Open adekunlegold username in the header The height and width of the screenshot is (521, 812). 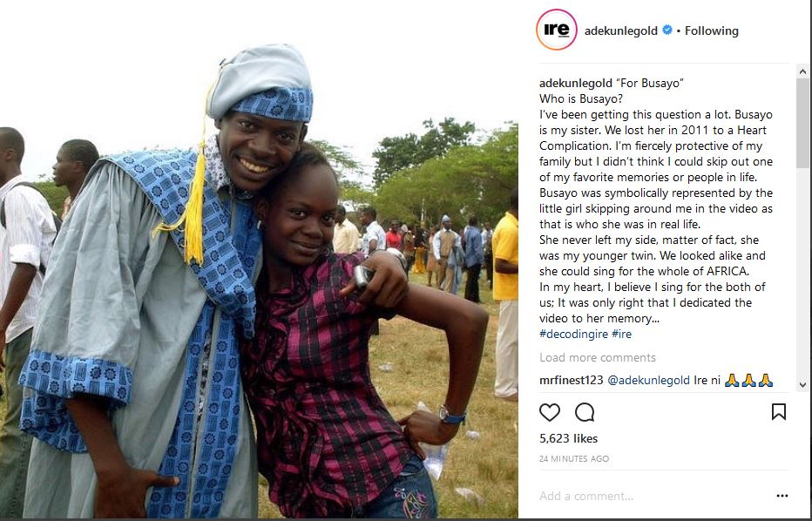(621, 31)
